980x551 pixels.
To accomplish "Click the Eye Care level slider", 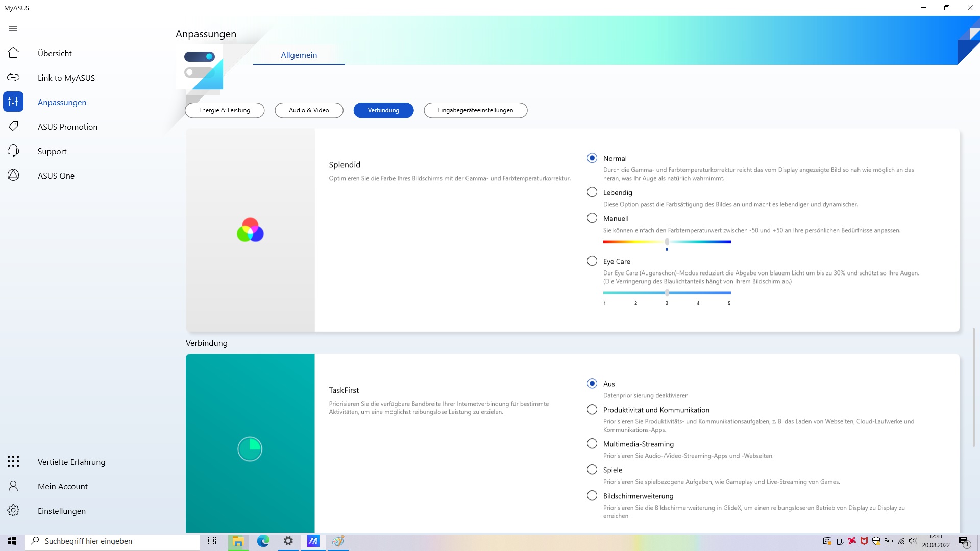I will coord(667,293).
